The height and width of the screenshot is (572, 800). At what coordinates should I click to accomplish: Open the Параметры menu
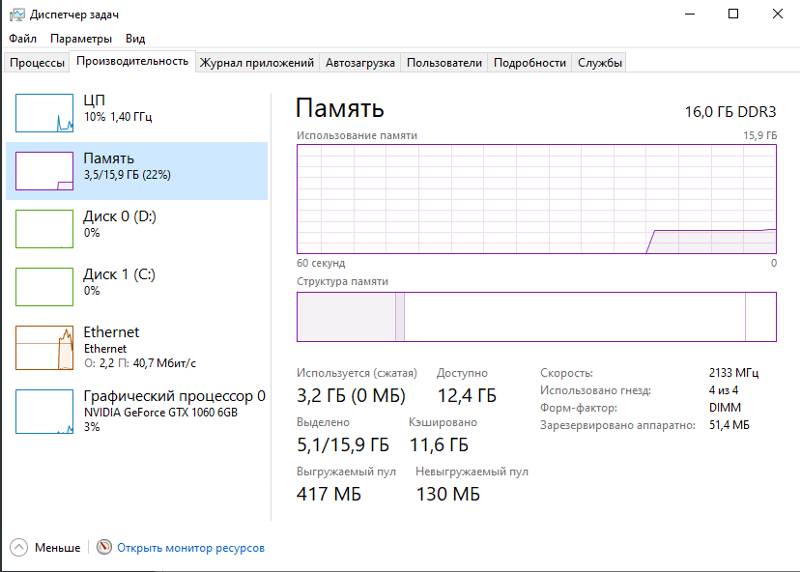click(x=81, y=39)
